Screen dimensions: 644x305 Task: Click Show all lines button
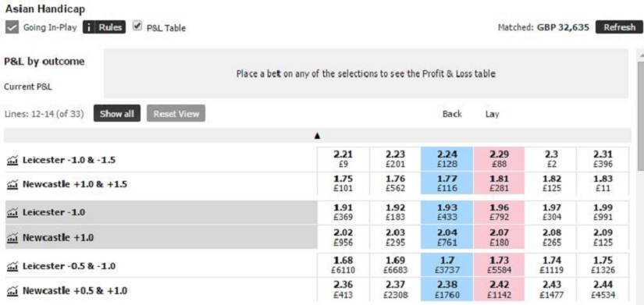(116, 114)
